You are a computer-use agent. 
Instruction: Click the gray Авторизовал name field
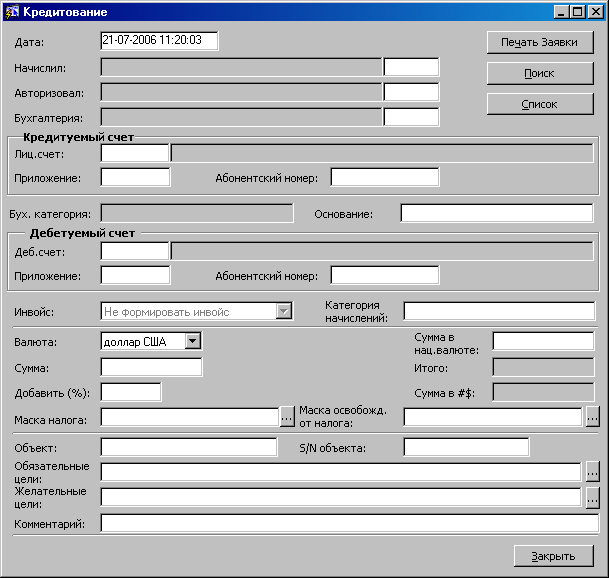pyautogui.click(x=241, y=92)
